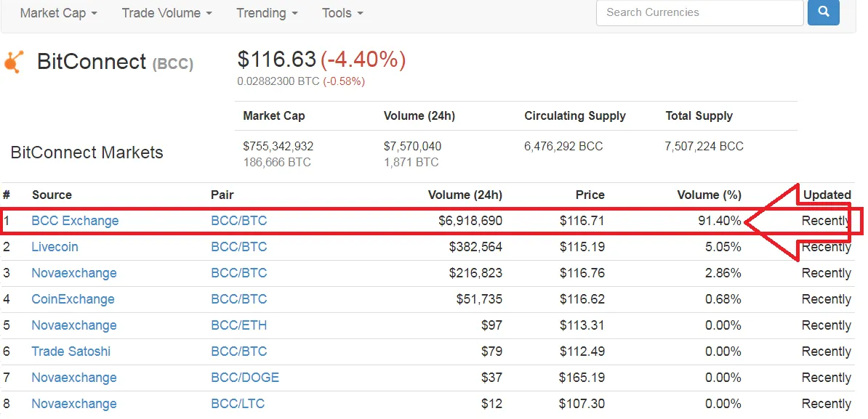868x419 pixels.
Task: Click the $382,564 volume cell
Action: 476,247
